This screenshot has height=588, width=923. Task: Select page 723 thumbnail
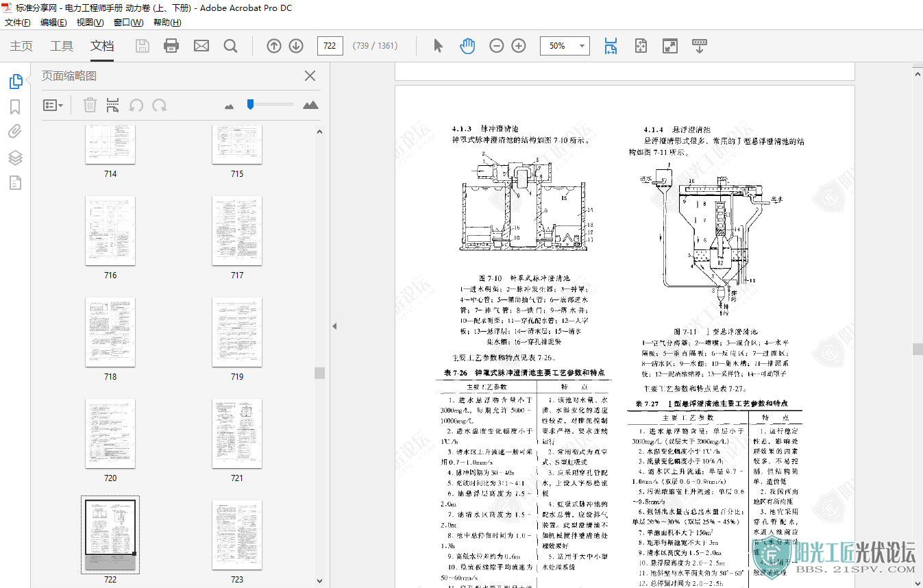click(x=237, y=535)
